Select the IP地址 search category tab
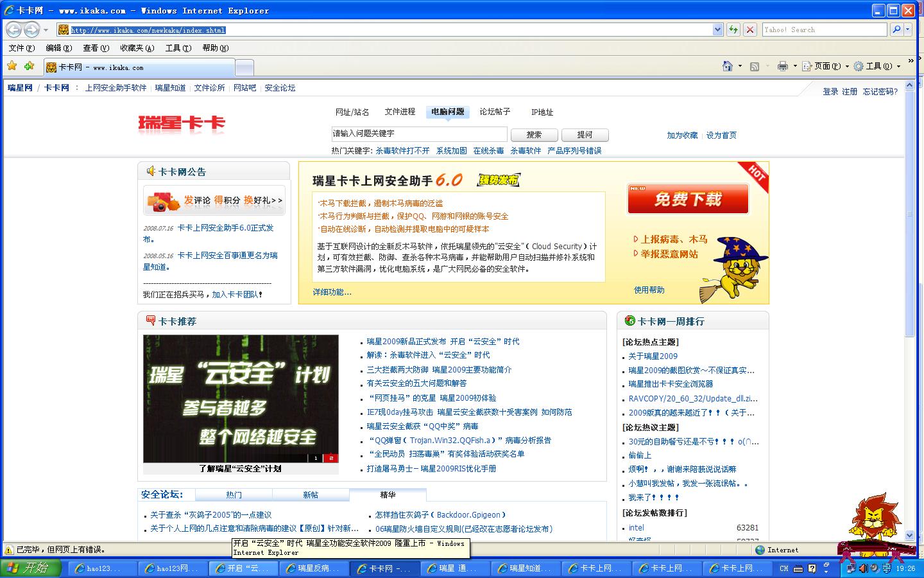 pos(542,112)
